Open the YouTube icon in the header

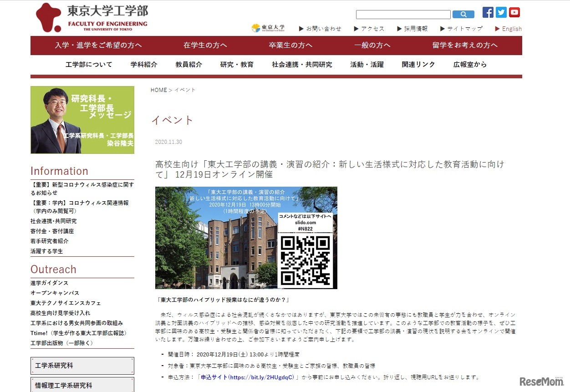[x=514, y=12]
